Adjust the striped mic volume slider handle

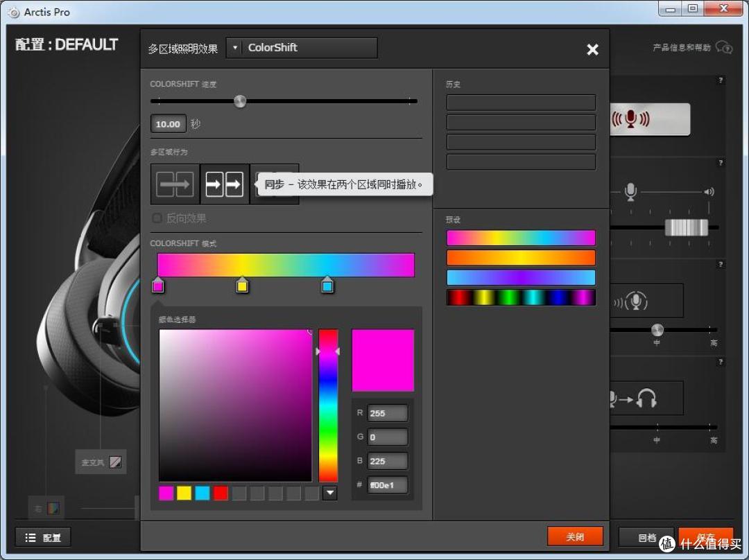687,227
